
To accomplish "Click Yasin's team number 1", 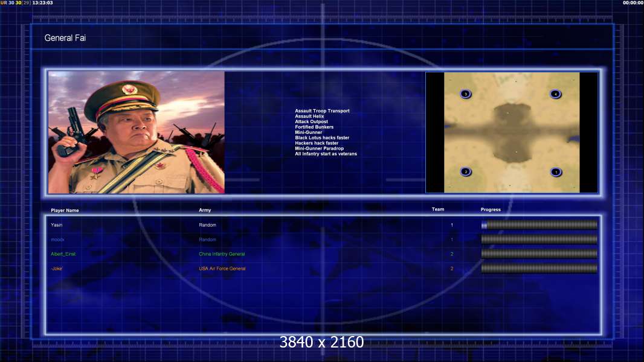I will 452,224.
